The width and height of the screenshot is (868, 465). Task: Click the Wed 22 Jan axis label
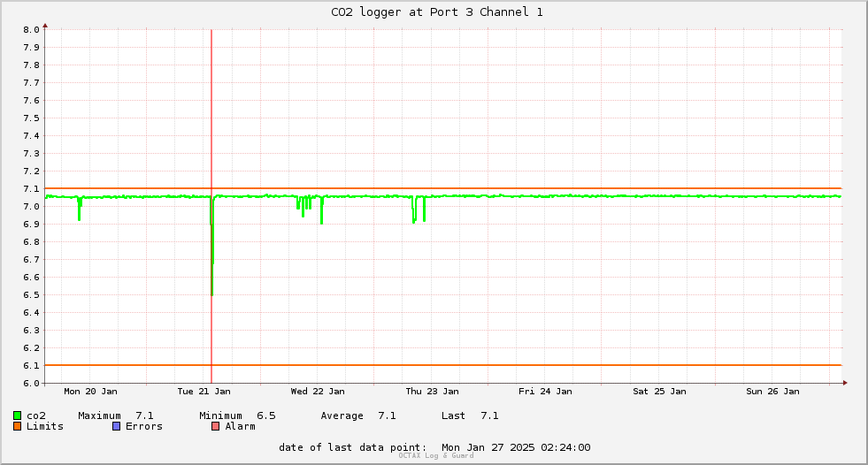coord(318,392)
